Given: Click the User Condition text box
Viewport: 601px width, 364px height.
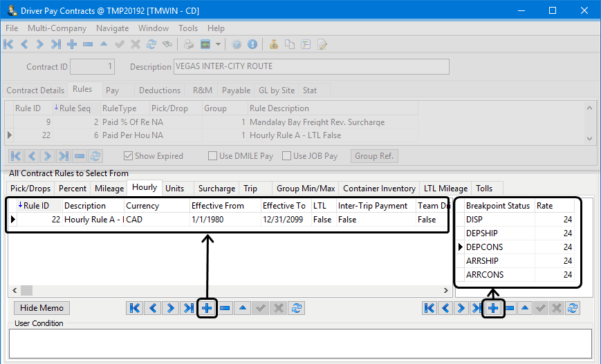Looking at the screenshot, I should [300, 343].
